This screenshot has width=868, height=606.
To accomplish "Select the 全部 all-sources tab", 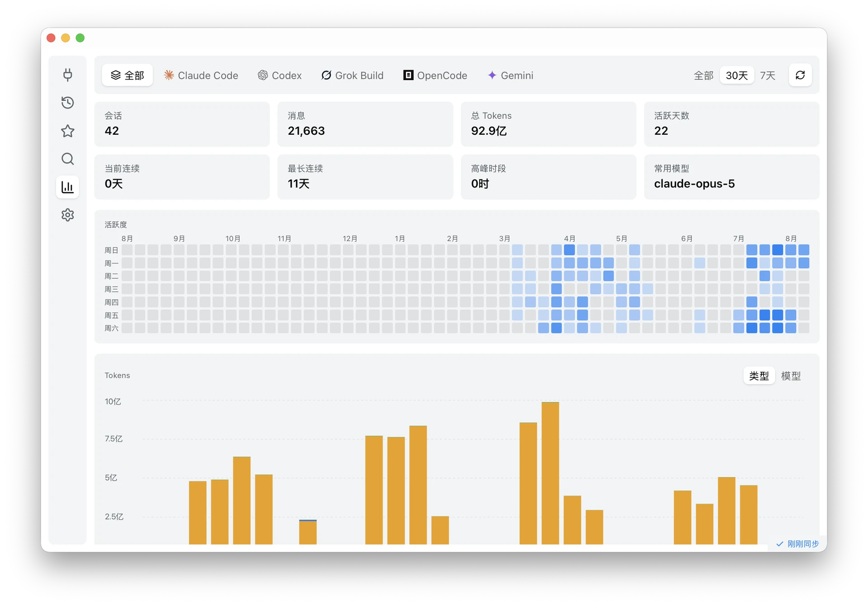I will (127, 75).
